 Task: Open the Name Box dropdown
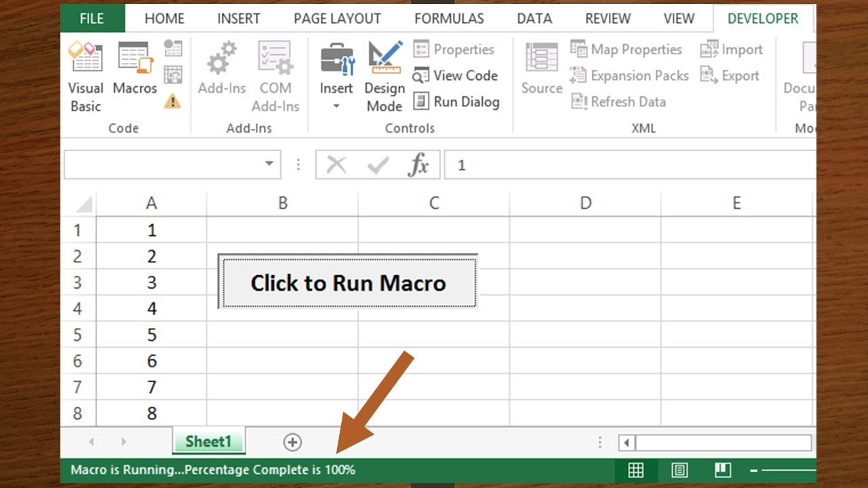(269, 164)
